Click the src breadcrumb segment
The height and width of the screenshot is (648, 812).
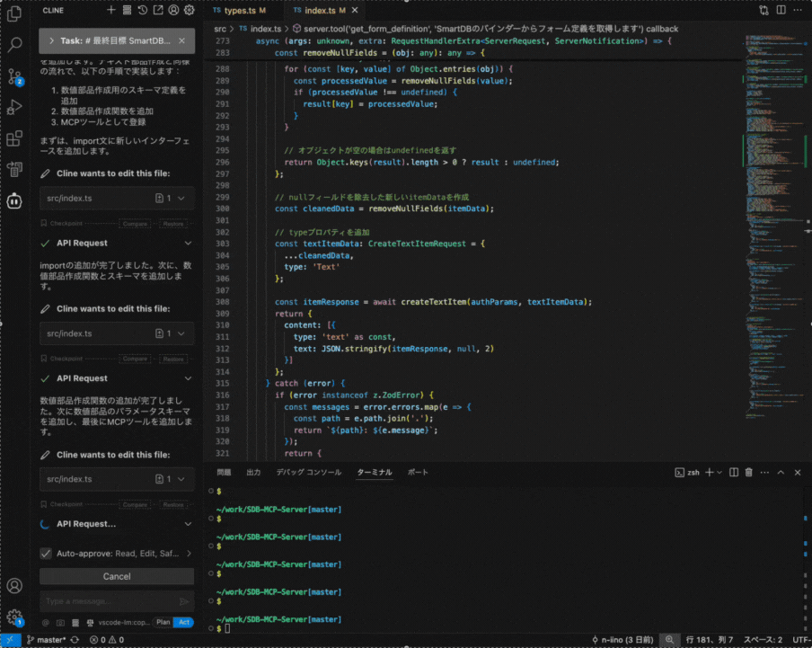pyautogui.click(x=220, y=29)
